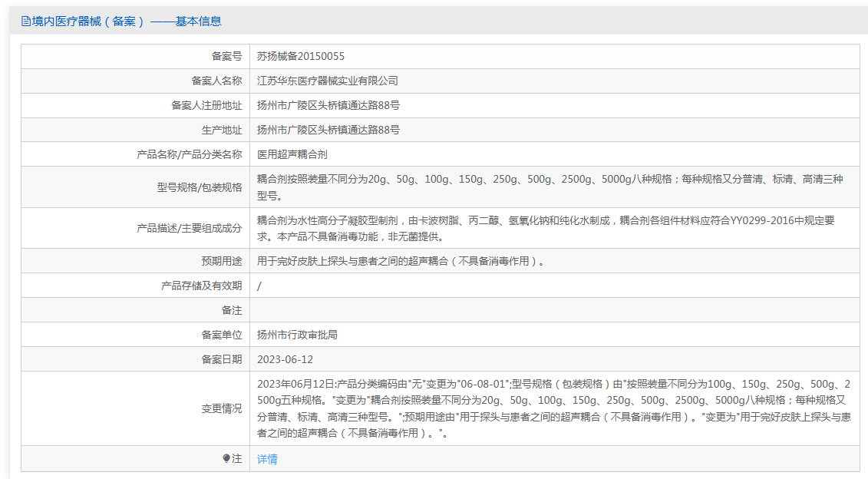This screenshot has height=479, width=868.
Task: Click the 变更情况 label
Action: [x=222, y=408]
